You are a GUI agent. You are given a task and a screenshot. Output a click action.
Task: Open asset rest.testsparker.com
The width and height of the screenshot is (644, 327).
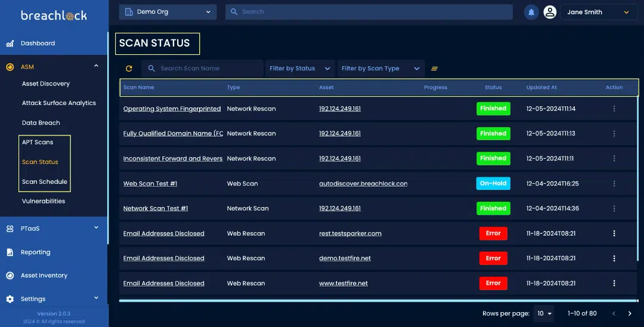(x=351, y=233)
